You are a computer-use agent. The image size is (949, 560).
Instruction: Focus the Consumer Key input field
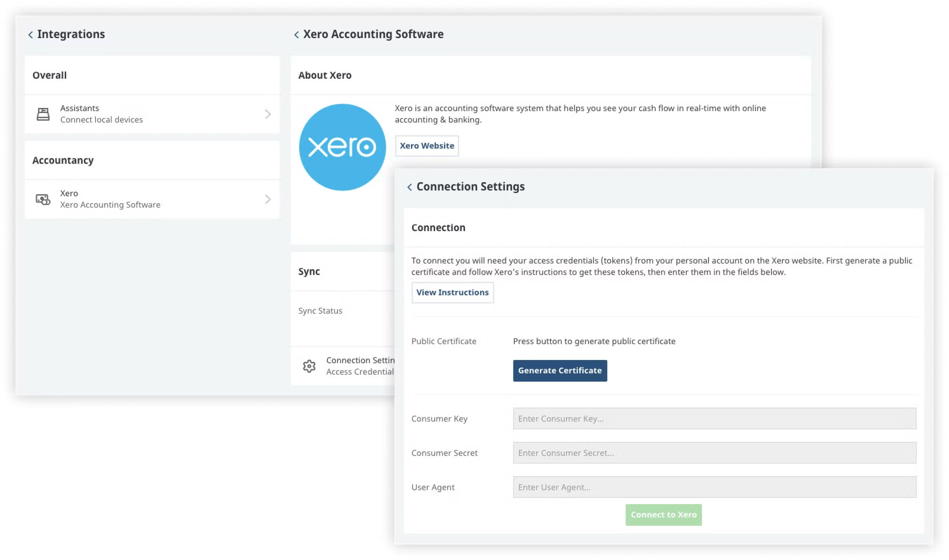tap(714, 419)
